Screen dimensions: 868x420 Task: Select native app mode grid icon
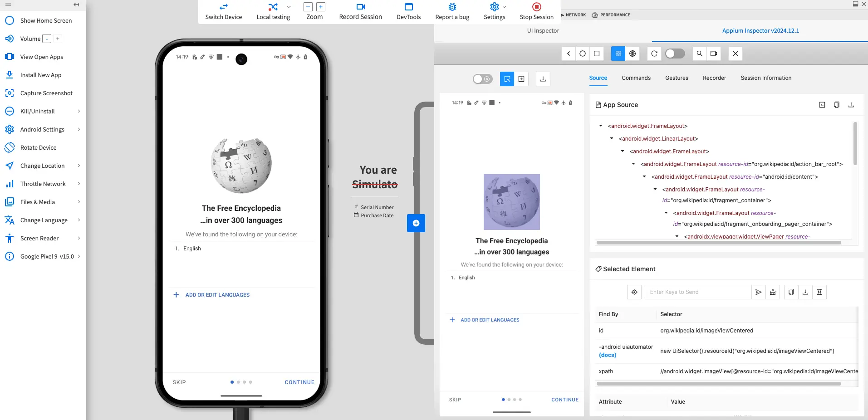tap(618, 54)
